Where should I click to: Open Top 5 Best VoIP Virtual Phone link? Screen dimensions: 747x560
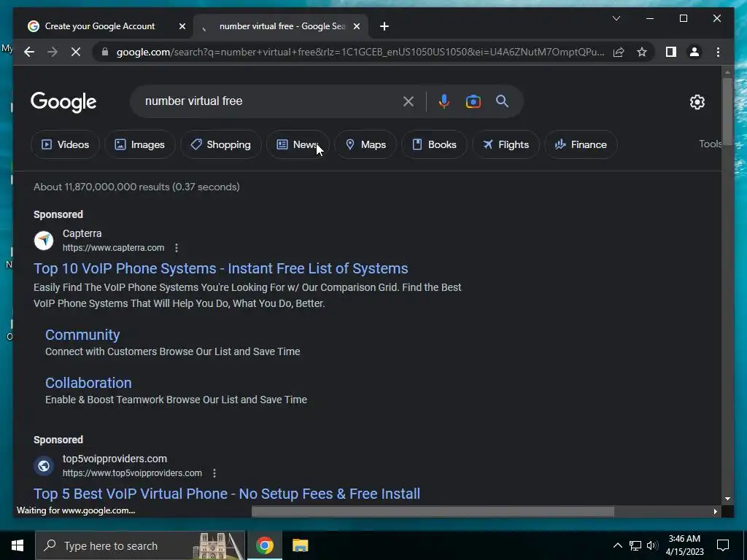click(227, 494)
